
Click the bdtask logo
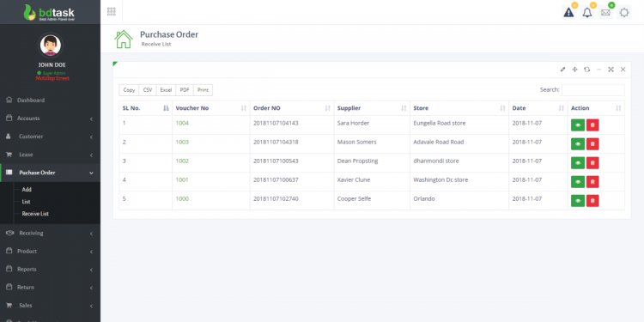[x=49, y=12]
